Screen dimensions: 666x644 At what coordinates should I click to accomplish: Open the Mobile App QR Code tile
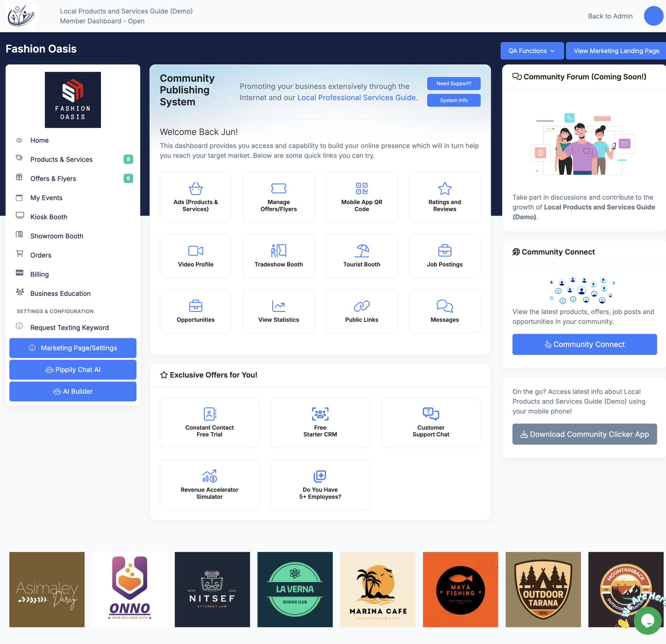pos(362,197)
